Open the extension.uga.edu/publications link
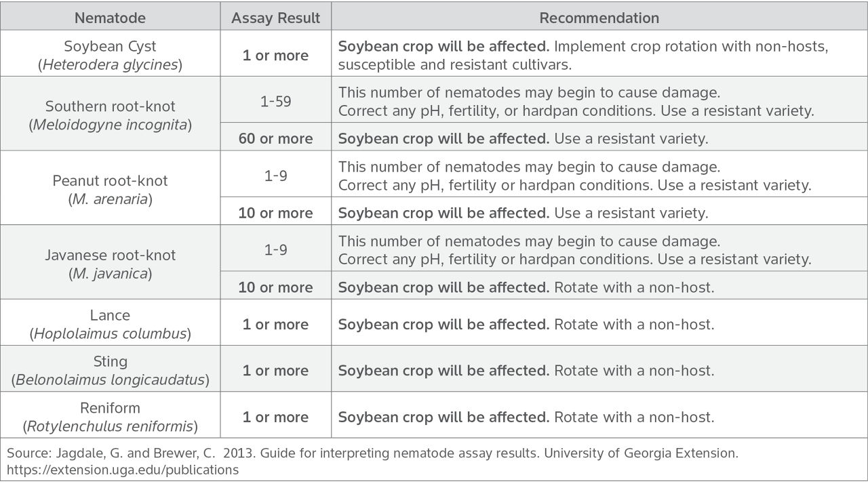The width and height of the screenshot is (868, 490). click(123, 470)
